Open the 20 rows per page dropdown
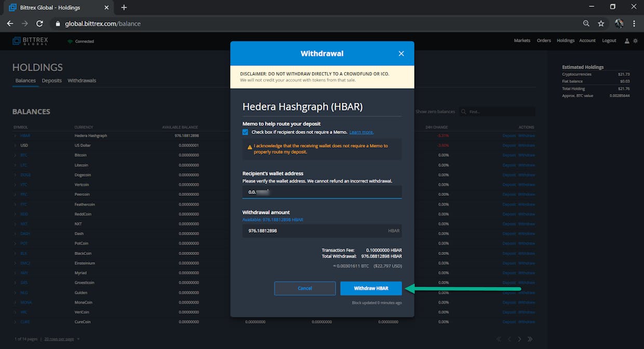Image resolution: width=644 pixels, height=349 pixels. point(62,339)
